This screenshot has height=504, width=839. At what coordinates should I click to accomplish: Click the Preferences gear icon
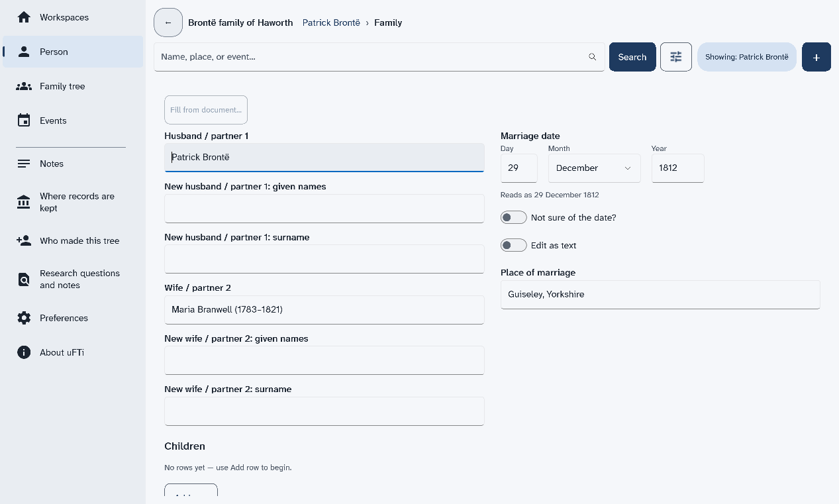click(x=24, y=318)
